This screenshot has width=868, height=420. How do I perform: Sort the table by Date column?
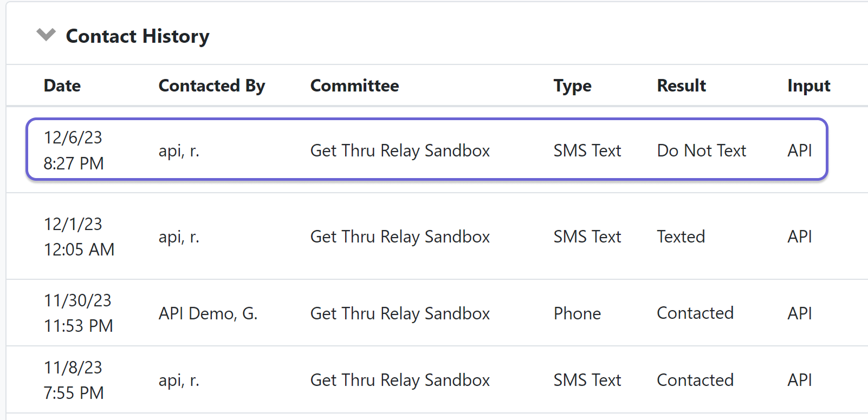(61, 85)
